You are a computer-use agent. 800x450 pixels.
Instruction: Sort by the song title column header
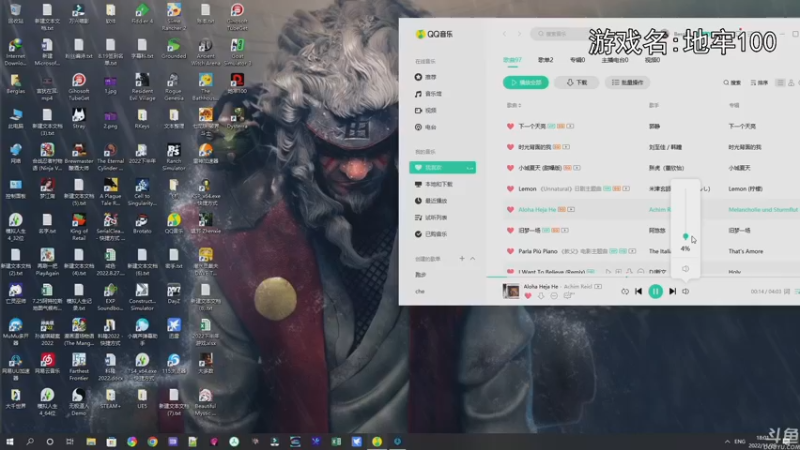(514, 105)
